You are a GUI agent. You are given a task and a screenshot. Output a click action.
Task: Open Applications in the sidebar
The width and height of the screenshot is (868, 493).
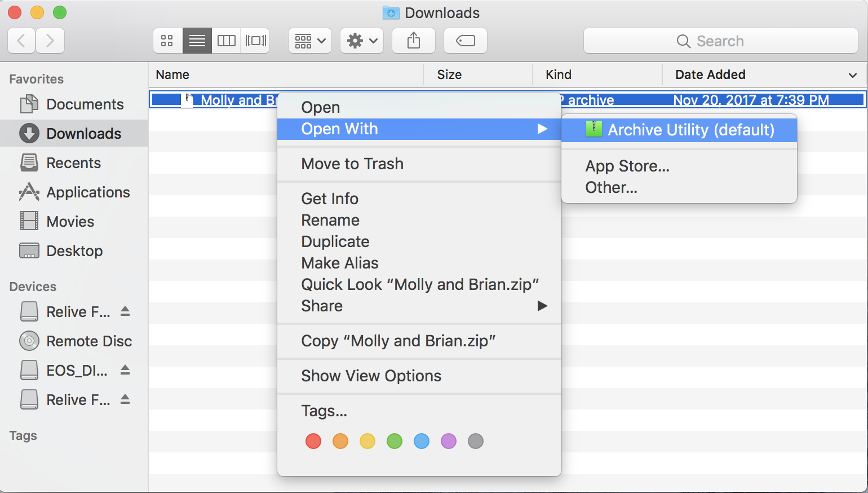tap(74, 192)
